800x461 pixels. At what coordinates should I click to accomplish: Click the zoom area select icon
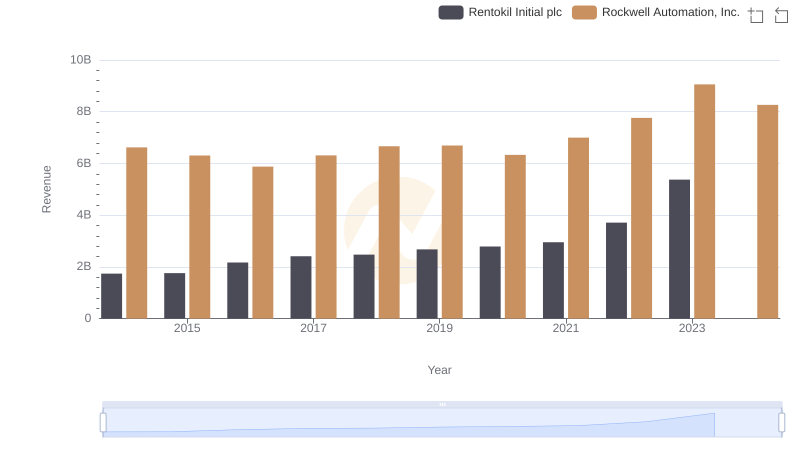[756, 15]
